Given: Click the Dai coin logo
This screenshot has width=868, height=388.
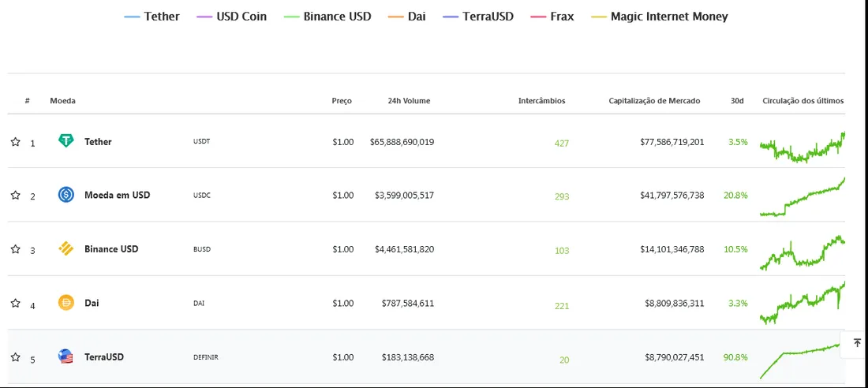Looking at the screenshot, I should [x=65, y=303].
